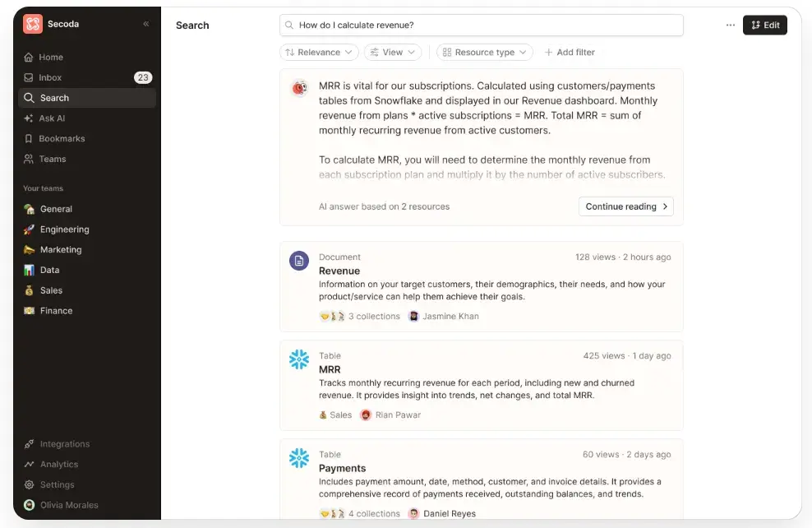Select Bookmarks in the sidebar
This screenshot has height=528, width=812.
62,139
